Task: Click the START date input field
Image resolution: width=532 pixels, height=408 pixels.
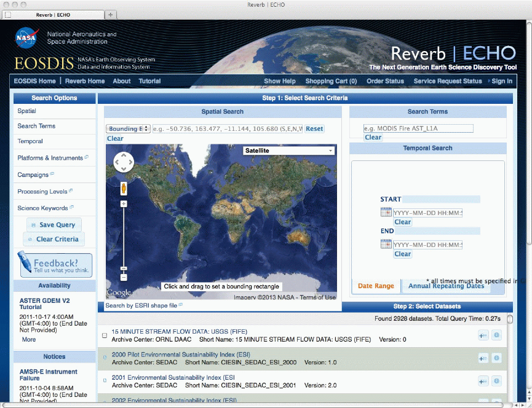Action: click(427, 213)
